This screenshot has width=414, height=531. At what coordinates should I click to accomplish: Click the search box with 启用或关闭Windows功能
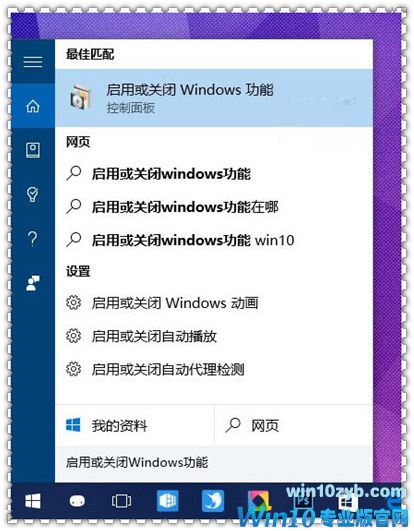click(x=214, y=463)
